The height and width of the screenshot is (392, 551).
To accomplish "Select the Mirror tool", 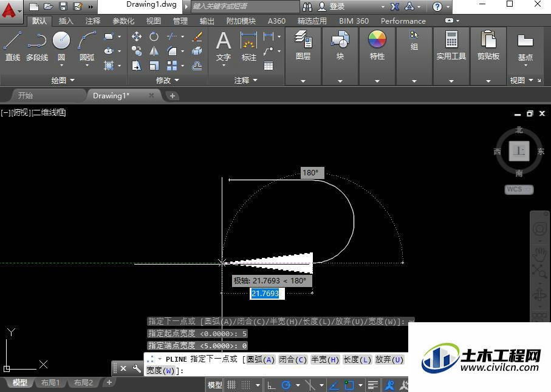I will click(x=154, y=51).
